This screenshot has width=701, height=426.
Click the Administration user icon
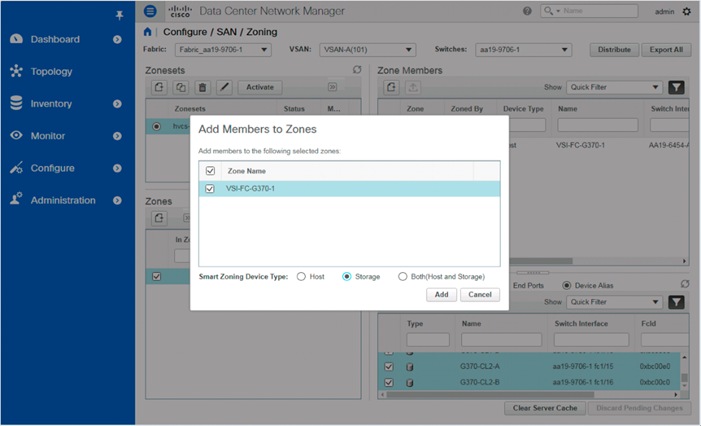[16, 199]
